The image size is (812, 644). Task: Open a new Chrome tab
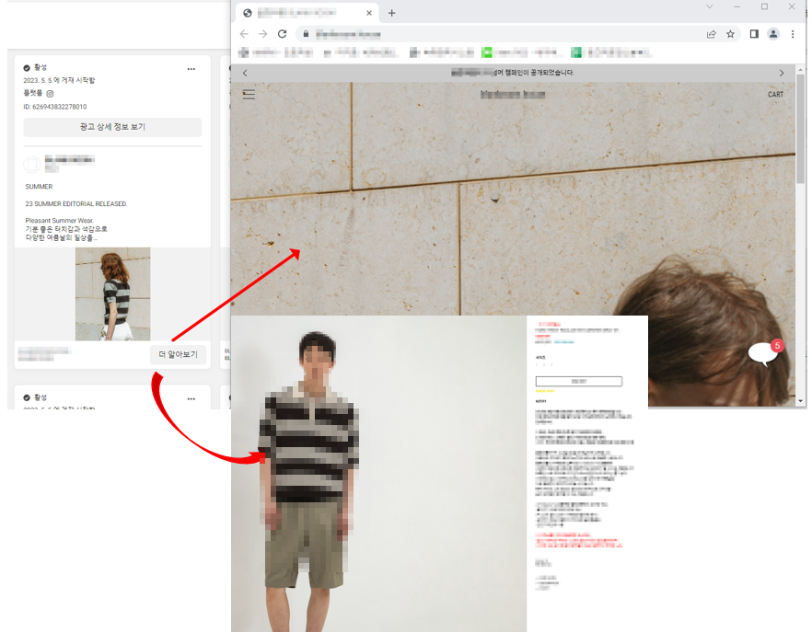391,14
